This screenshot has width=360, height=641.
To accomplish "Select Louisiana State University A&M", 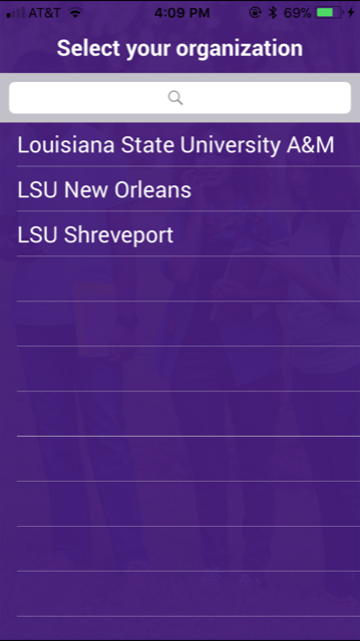I will point(180,145).
